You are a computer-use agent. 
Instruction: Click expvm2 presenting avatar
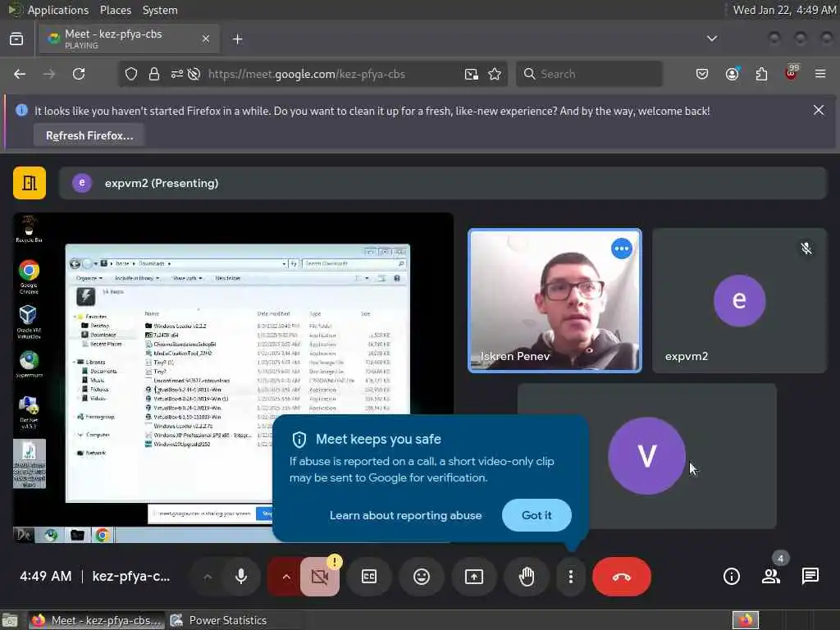pyautogui.click(x=82, y=183)
